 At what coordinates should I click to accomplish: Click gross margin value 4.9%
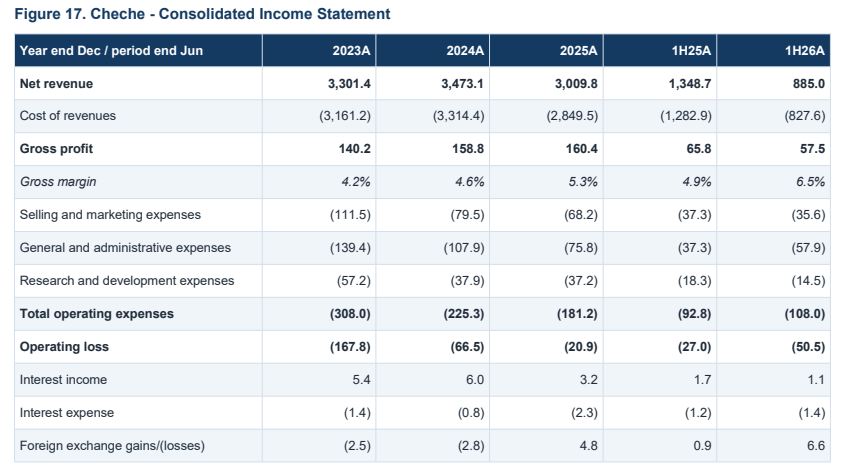click(x=696, y=182)
